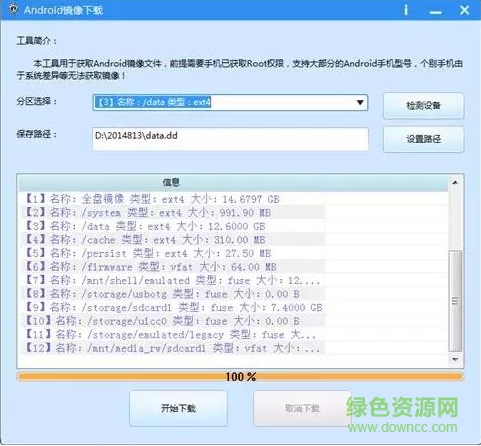Minimize the Android镜像下载 window
Image resolution: width=481 pixels, height=446 pixels.
pyautogui.click(x=435, y=13)
